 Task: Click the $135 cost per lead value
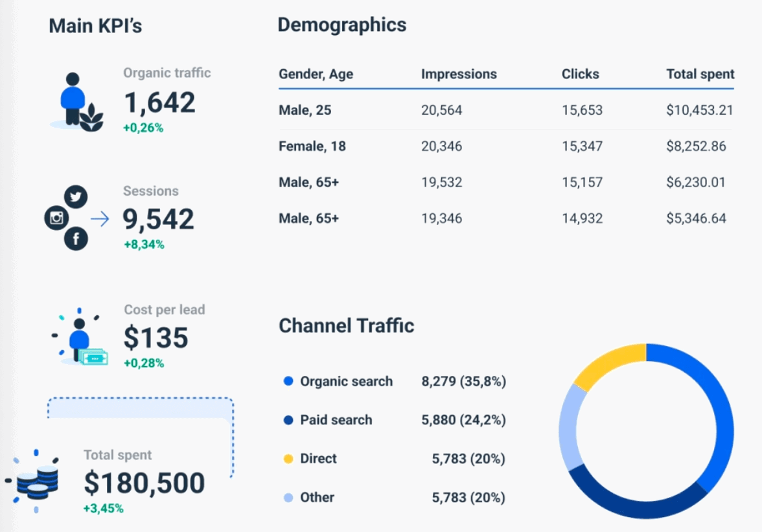click(x=156, y=338)
